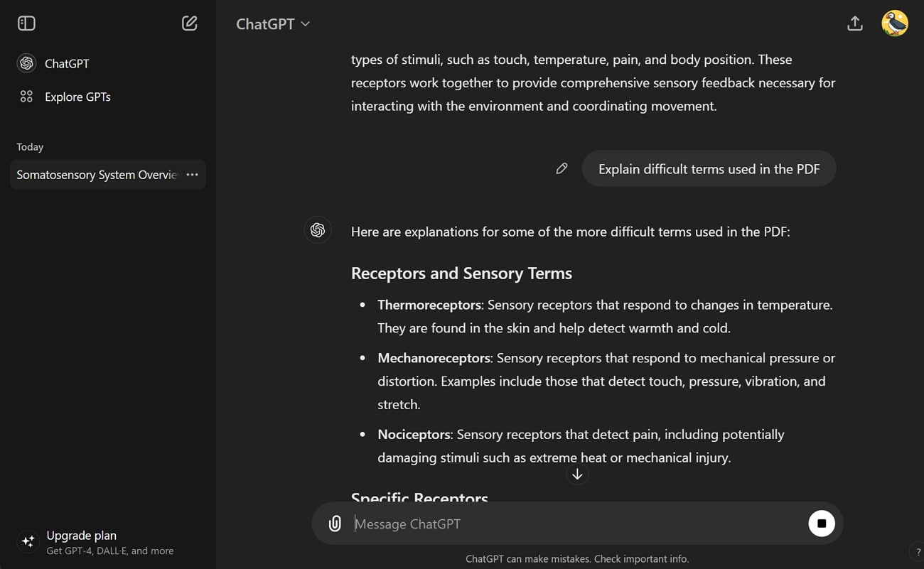This screenshot has height=569, width=924.
Task: Click the 'Receptors and Sensory Terms' heading
Action: [461, 273]
